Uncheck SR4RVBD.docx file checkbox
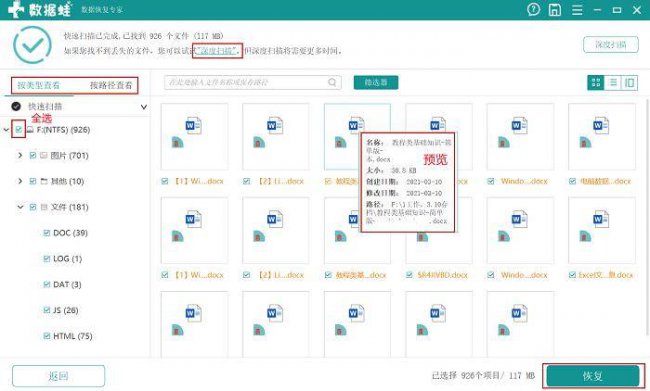The width and height of the screenshot is (650, 391). (409, 275)
